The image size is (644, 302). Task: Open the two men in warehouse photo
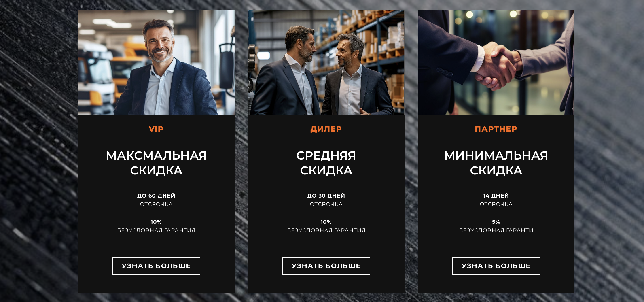click(326, 62)
